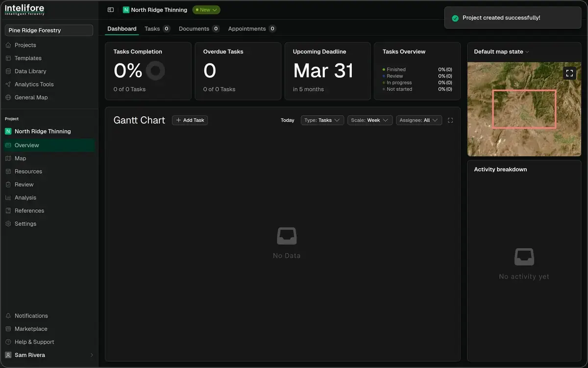
Task: Open Marketplace in sidebar
Action: pos(31,329)
